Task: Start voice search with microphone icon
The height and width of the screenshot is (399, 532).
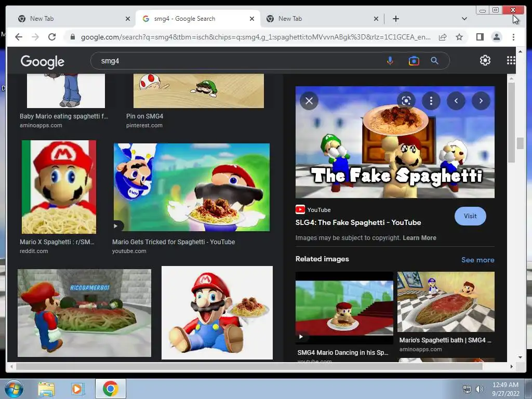Action: click(390, 61)
